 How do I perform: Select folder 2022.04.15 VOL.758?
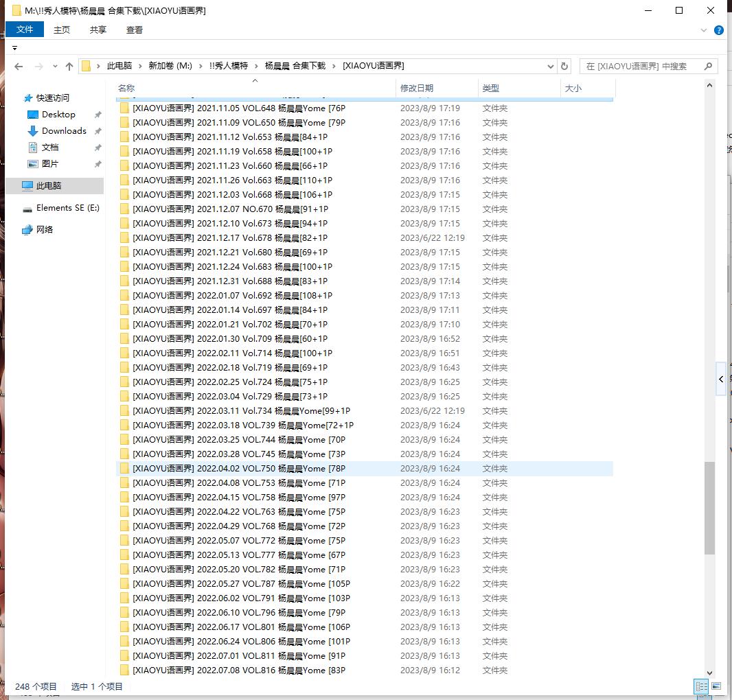pyautogui.click(x=364, y=498)
